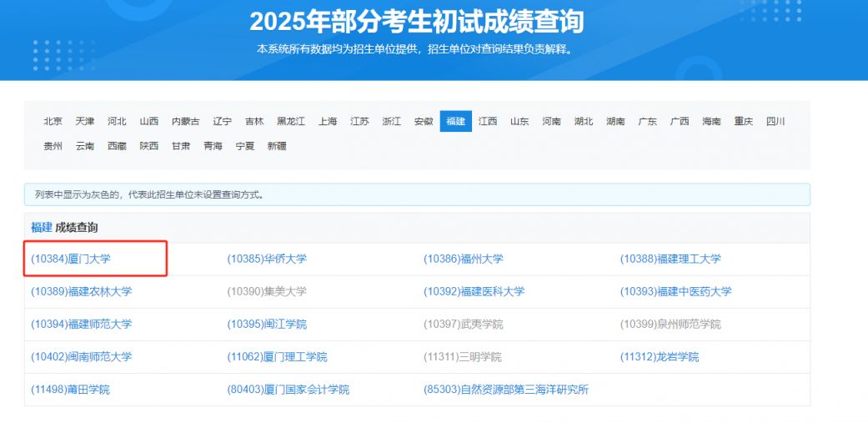Open the 河南 province tab
This screenshot has height=423, width=868.
pos(551,121)
